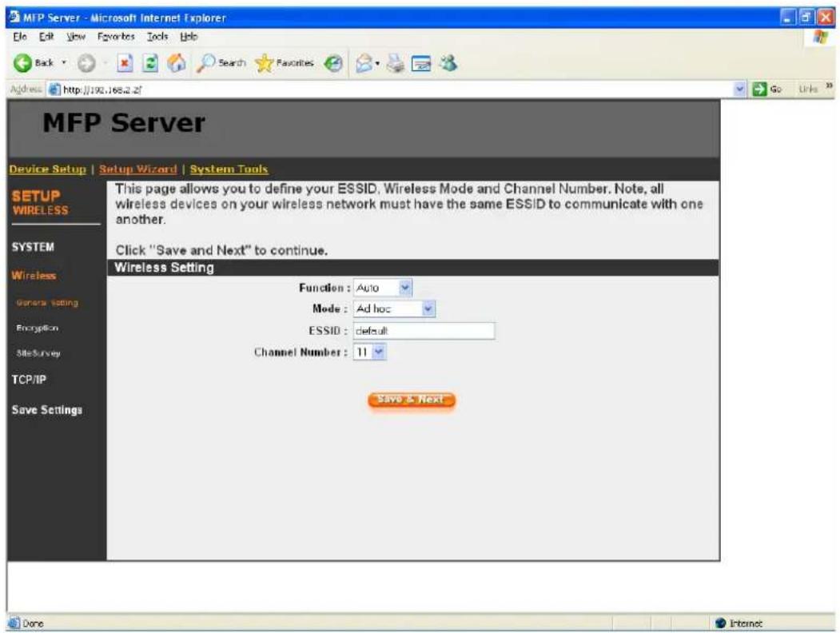The width and height of the screenshot is (840, 633).
Task: Open the View menu
Action: click(76, 37)
